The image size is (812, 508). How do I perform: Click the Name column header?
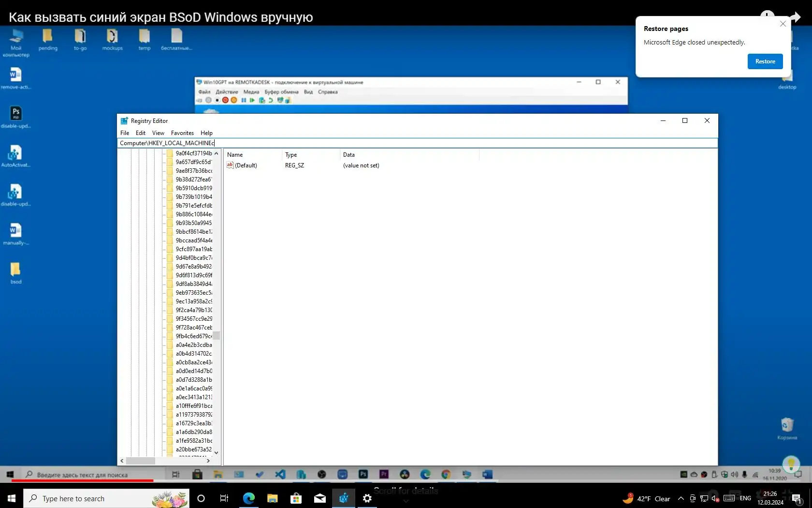(x=253, y=155)
